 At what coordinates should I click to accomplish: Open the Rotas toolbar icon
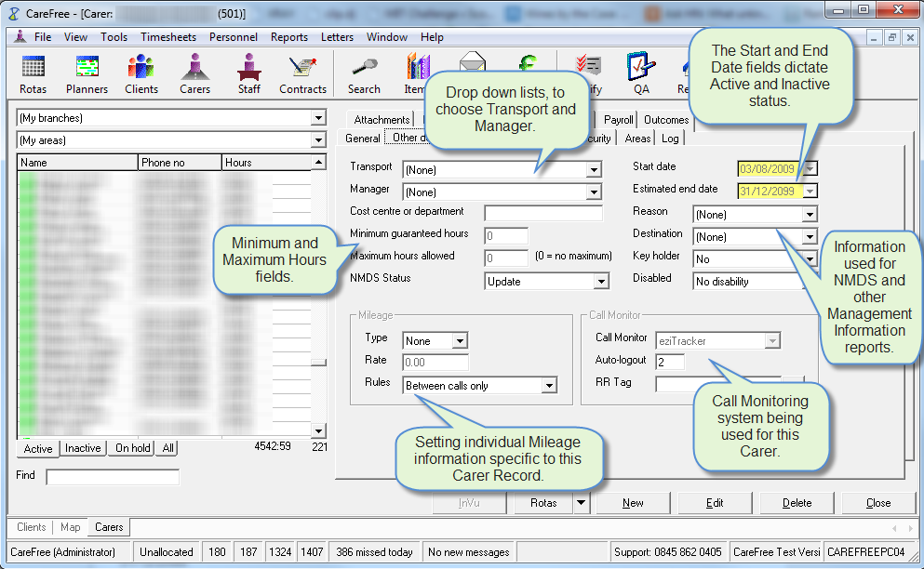click(33, 73)
